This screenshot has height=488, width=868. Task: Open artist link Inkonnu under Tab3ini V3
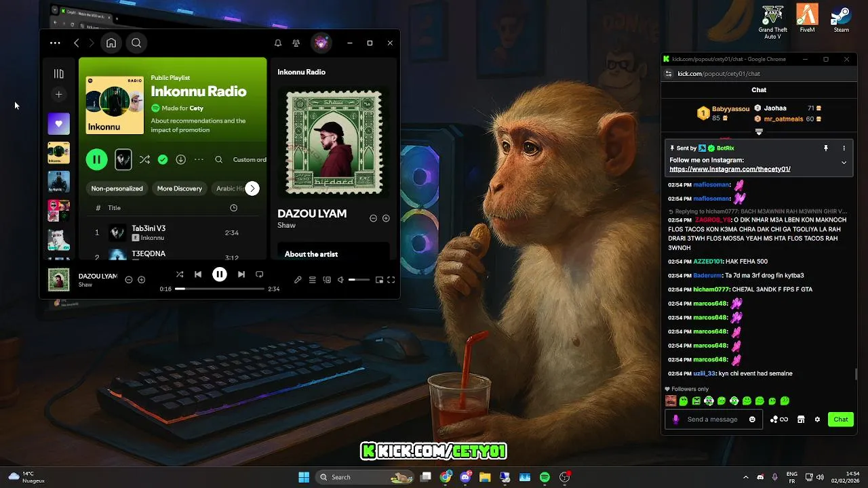coord(153,238)
